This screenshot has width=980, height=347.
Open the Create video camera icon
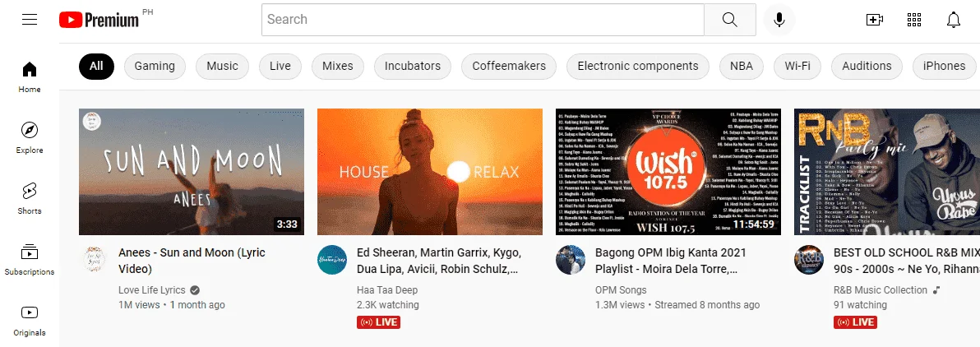pos(875,20)
